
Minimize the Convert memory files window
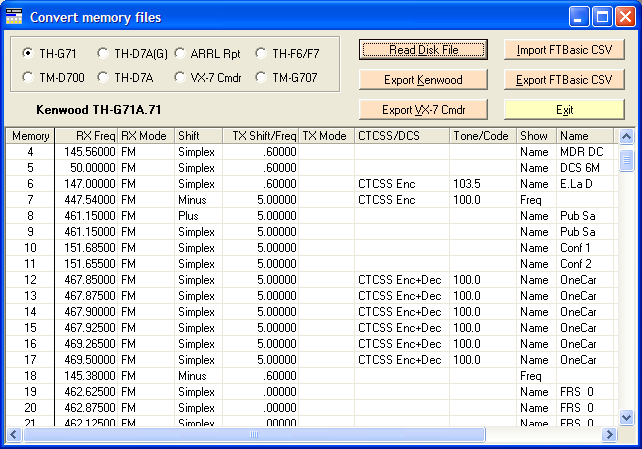tap(579, 17)
